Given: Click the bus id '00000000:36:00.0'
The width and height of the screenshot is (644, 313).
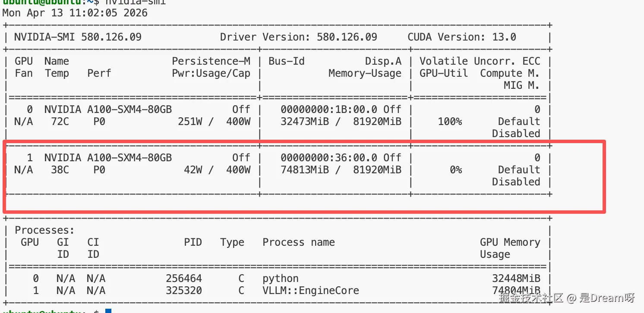Looking at the screenshot, I should click(329, 158).
